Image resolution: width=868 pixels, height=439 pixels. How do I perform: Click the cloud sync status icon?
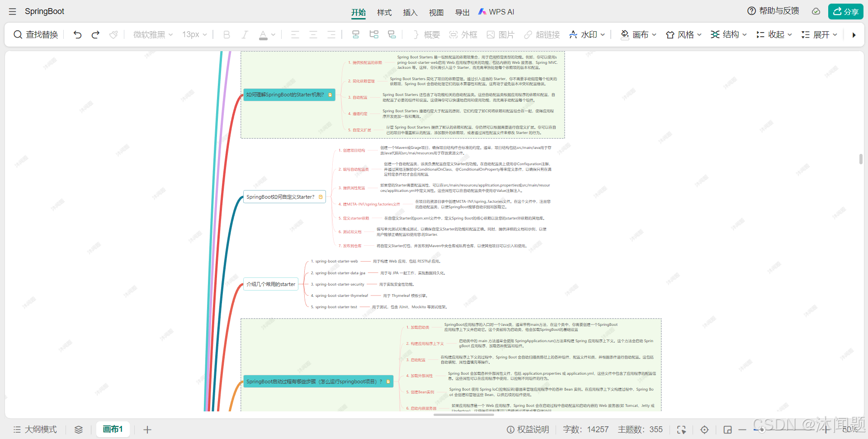816,11
